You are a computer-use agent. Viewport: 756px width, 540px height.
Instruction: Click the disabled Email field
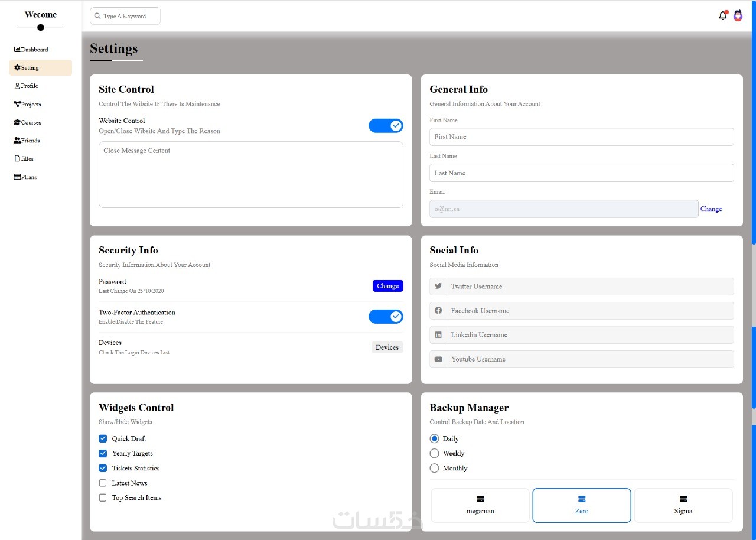[564, 209]
